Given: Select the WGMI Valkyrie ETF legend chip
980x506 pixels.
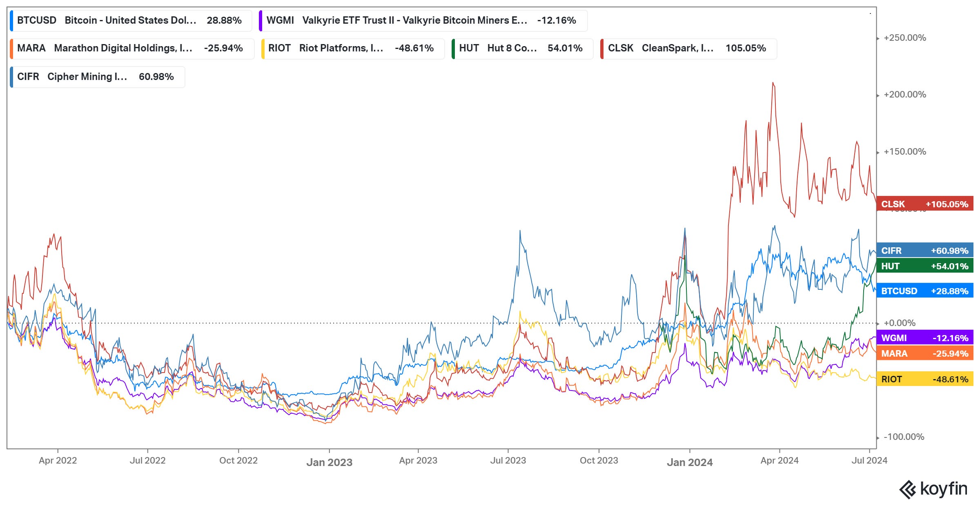Looking at the screenshot, I should [422, 20].
